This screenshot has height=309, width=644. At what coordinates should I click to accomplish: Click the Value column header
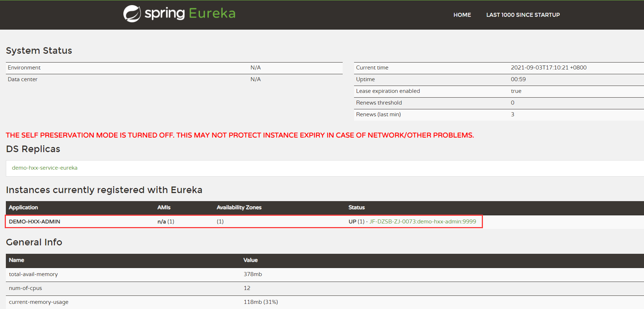251,260
